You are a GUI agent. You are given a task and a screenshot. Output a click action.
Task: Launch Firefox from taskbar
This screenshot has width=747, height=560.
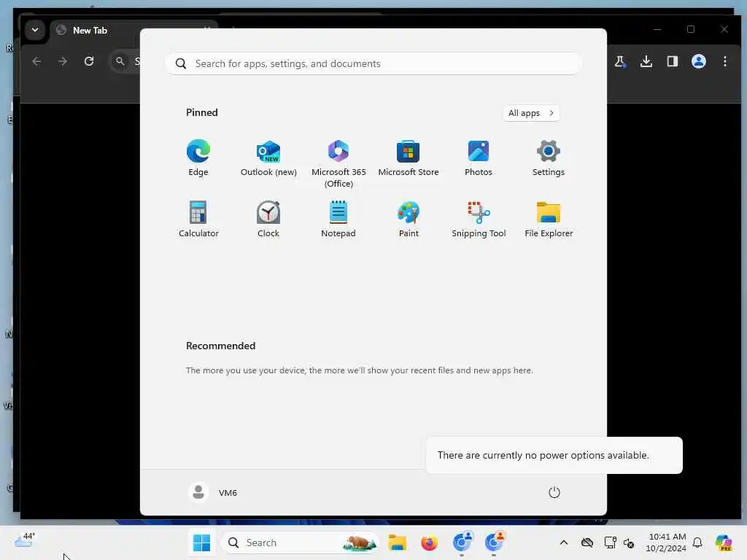(x=429, y=542)
